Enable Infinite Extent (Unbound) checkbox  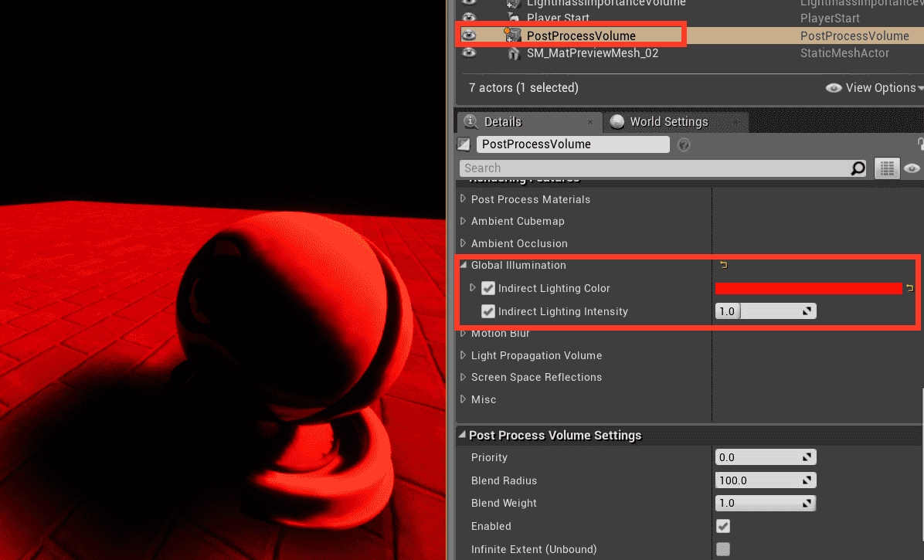pyautogui.click(x=723, y=549)
